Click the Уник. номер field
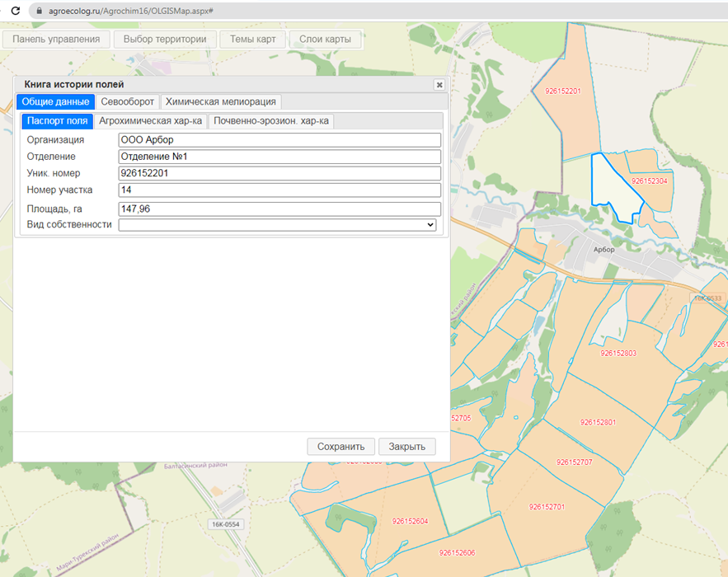 point(279,173)
